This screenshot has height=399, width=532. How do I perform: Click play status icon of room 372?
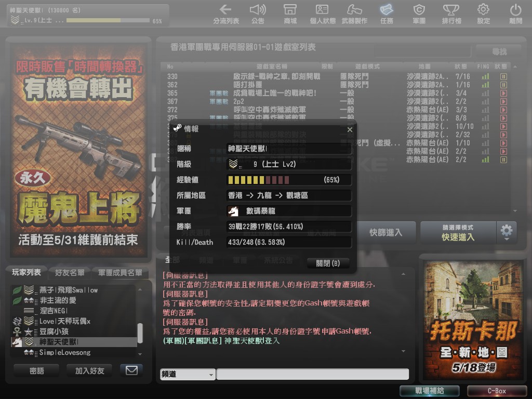pos(503,110)
